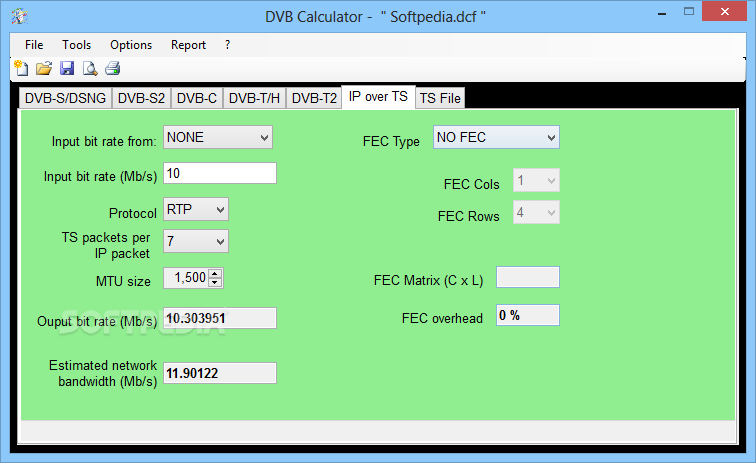Click the 'Input bit rate from:' label

[x=104, y=141]
